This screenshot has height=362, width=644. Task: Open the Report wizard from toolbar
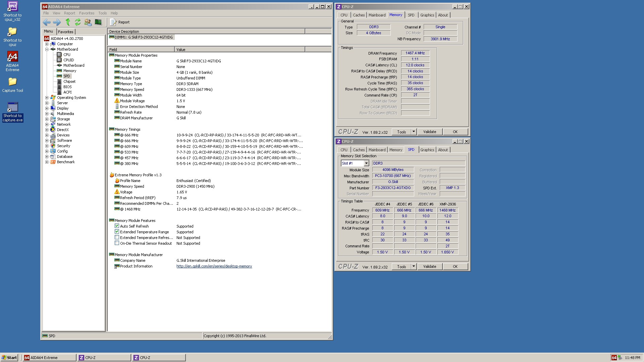pos(120,22)
